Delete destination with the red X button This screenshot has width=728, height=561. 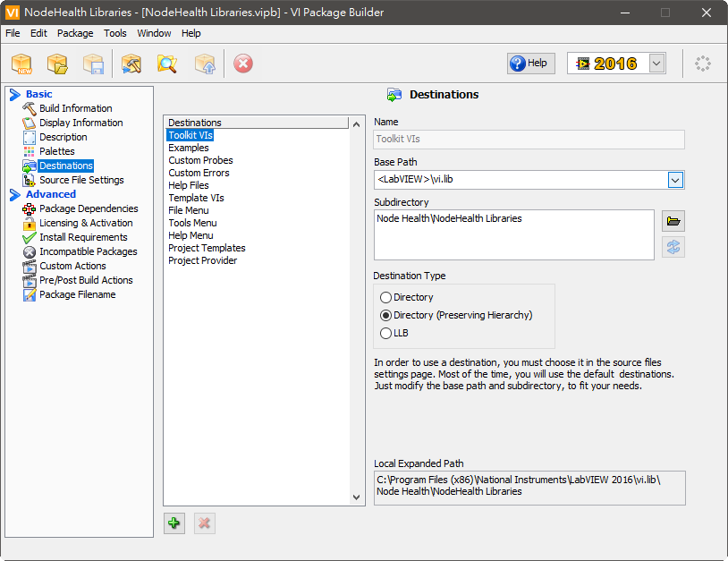(204, 523)
